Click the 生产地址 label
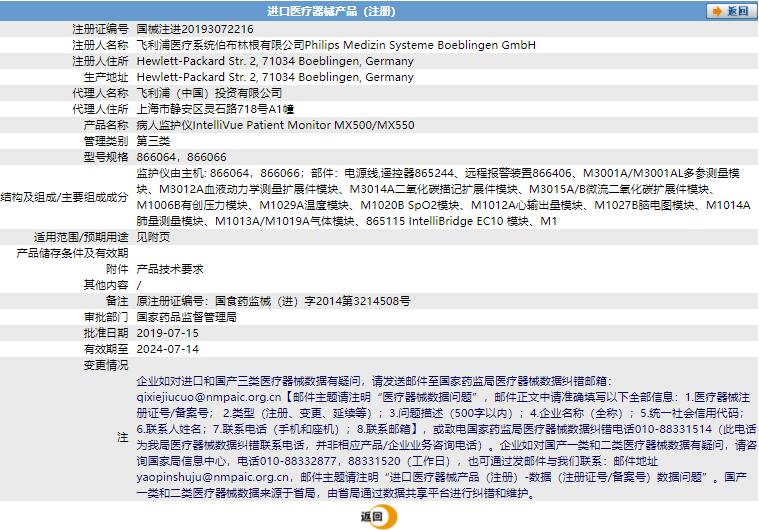759x530 pixels. [x=106, y=77]
